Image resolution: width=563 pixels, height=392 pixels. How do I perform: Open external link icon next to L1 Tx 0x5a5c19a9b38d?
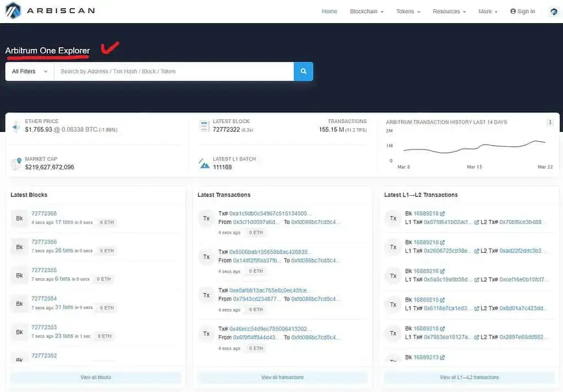coord(477,280)
